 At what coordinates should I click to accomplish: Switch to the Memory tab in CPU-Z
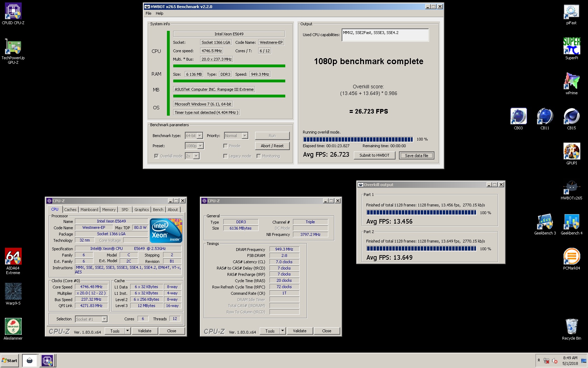[x=109, y=210]
